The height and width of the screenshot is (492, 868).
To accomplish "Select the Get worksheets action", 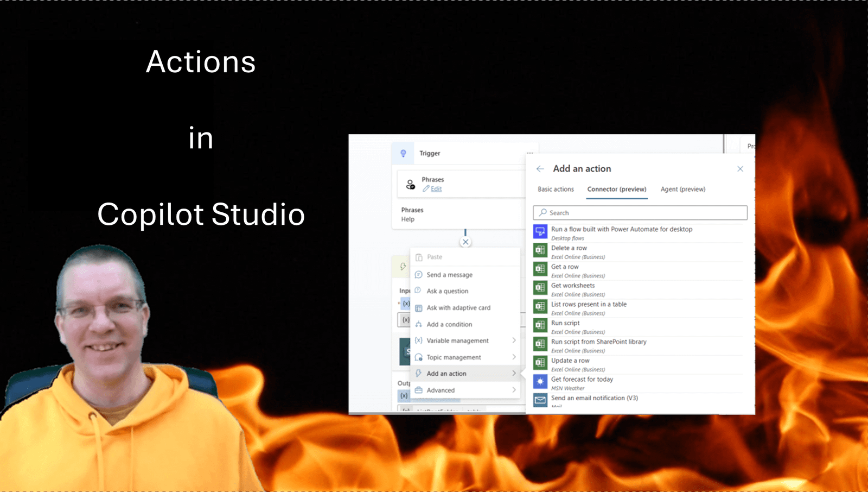I will tap(573, 286).
